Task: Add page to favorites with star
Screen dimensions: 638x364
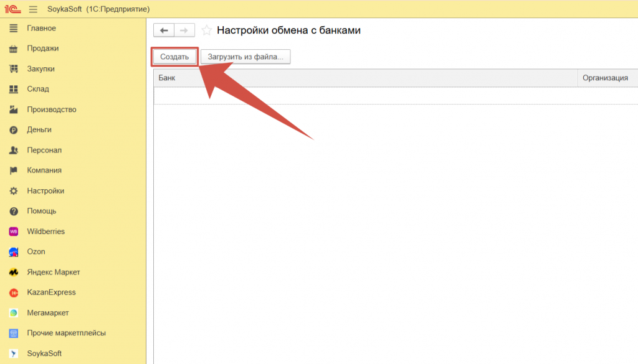Action: coord(207,30)
